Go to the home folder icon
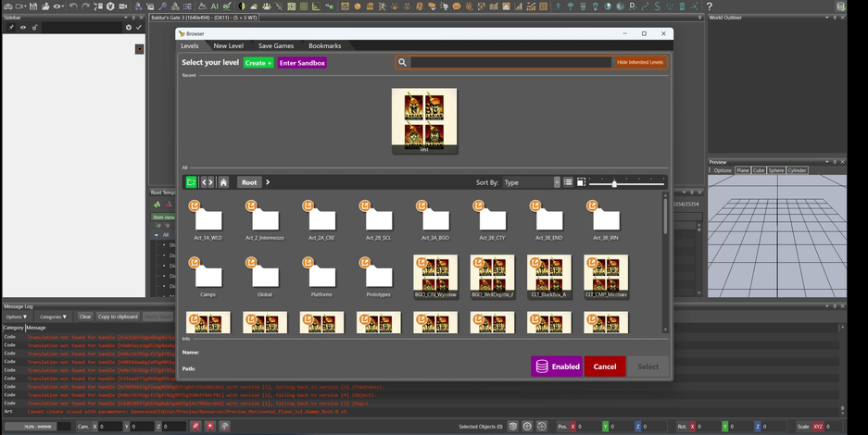Image resolution: width=868 pixels, height=435 pixels. tap(223, 182)
